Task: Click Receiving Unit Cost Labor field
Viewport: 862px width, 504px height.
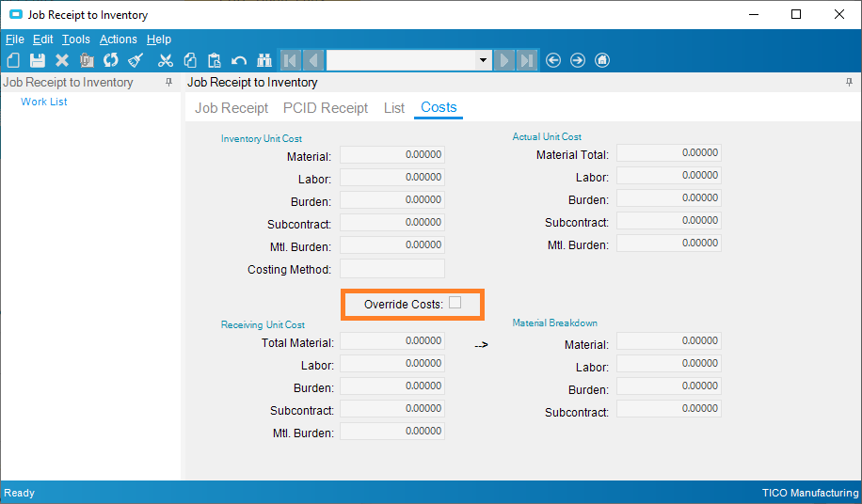Action: [392, 364]
